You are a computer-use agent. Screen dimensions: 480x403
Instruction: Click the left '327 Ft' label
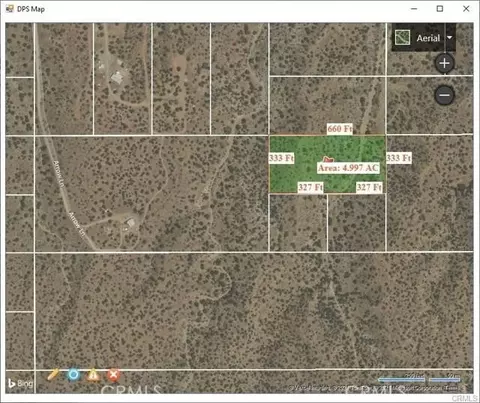(310, 187)
